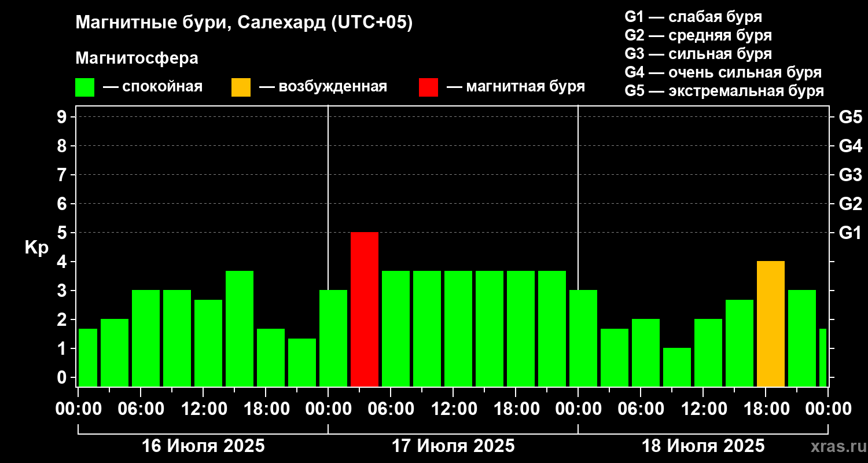Click the '— магнитная буря' legend label
The height and width of the screenshot is (463, 868).
[516, 87]
